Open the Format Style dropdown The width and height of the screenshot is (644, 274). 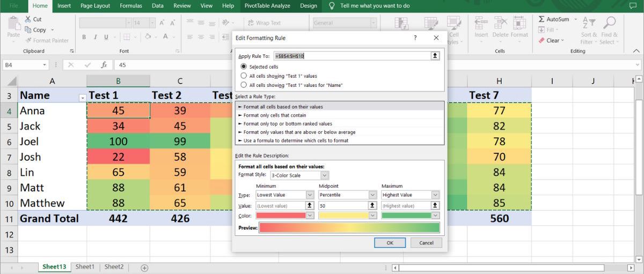point(325,175)
